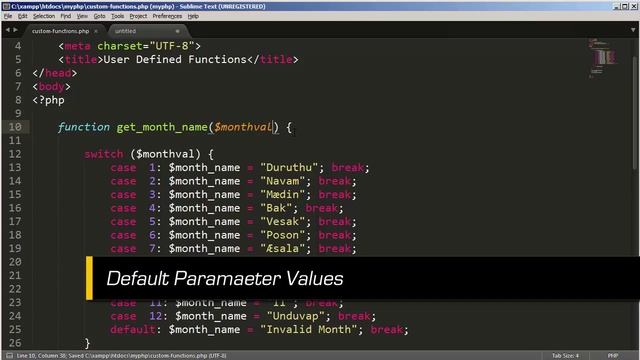
Task: Open the View menu
Action: (x=82, y=16)
